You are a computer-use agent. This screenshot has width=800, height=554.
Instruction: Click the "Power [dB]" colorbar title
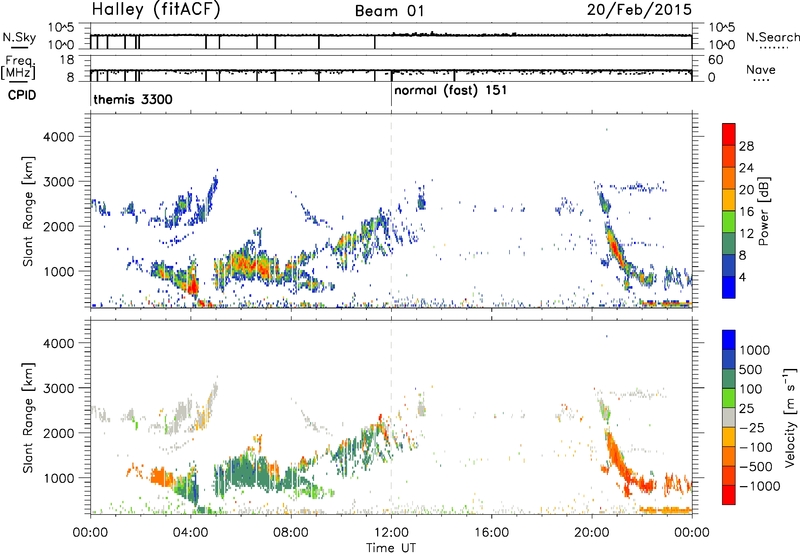764,211
